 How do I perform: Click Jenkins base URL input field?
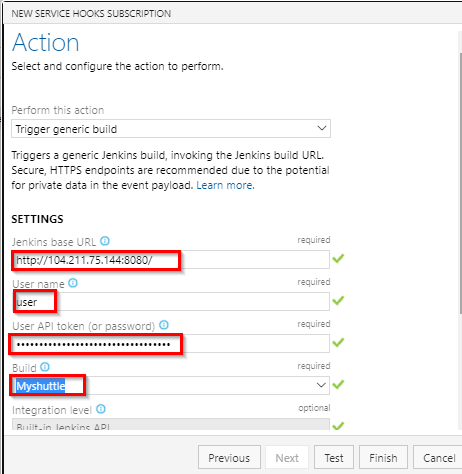(x=171, y=260)
